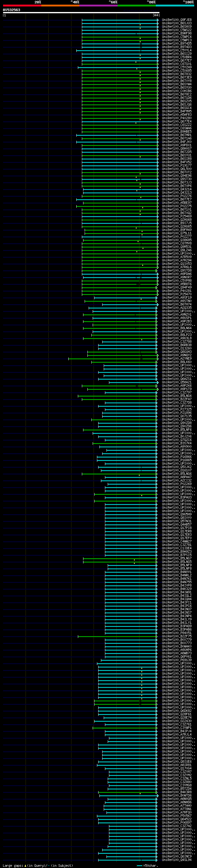Select the UniRef100_B6SIR8 label
This screenshot has height=868, width=197.
point(177,159)
